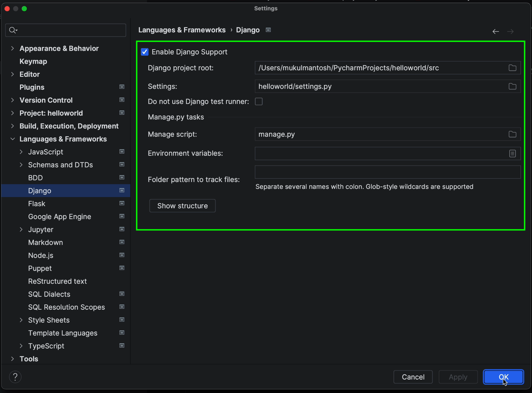
Task: Click the search magnifier in settings sidebar
Action: (13, 30)
